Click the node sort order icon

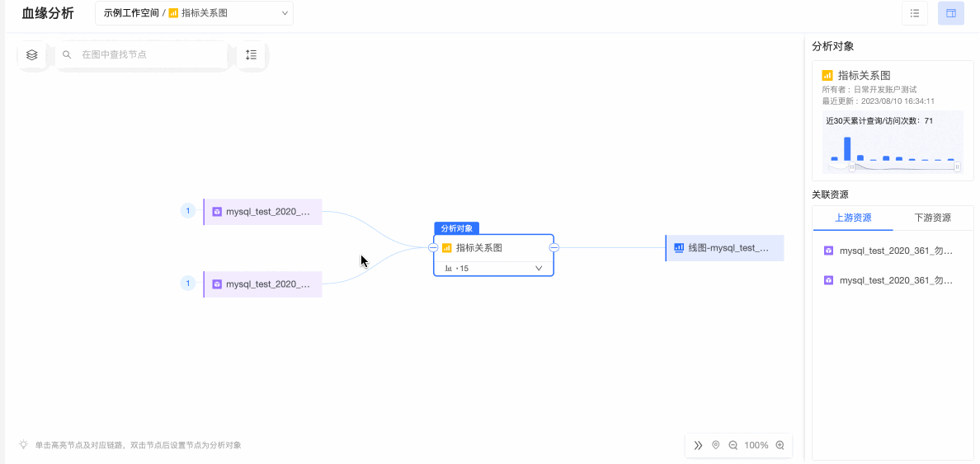[252, 54]
